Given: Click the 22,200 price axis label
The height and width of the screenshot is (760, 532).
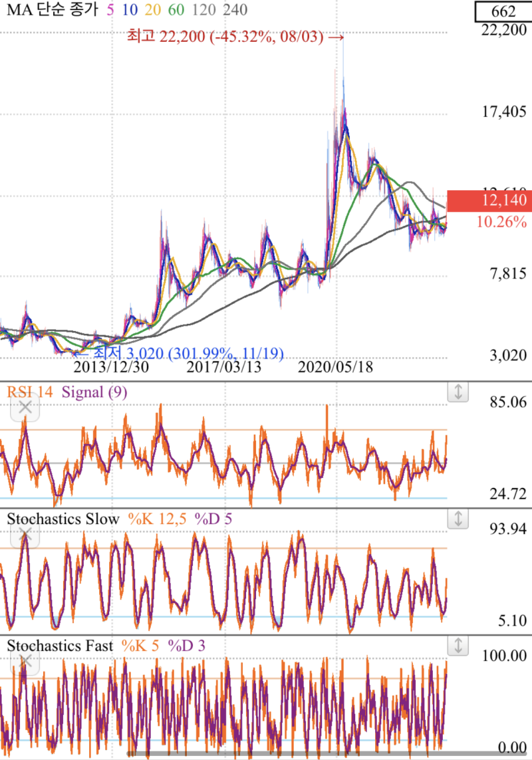Looking at the screenshot, I should pos(504,30).
